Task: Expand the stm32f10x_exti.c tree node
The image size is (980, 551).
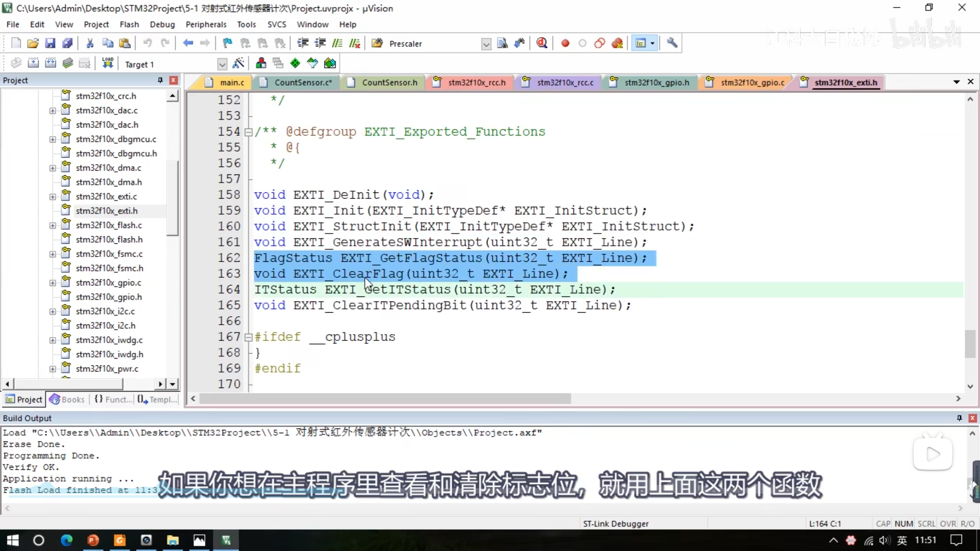Action: [x=52, y=197]
